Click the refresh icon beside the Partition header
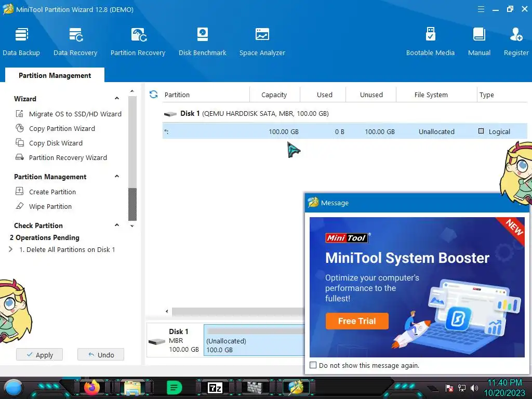Viewport: 532px width, 399px height. [154, 95]
